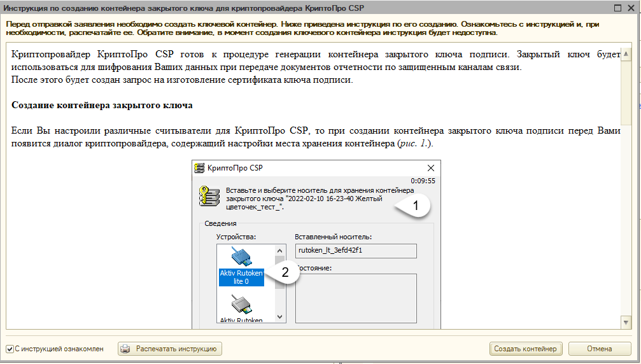Click the КриптоПро CSP title bar icon
Screen dimensions: 641x364
coord(199,168)
